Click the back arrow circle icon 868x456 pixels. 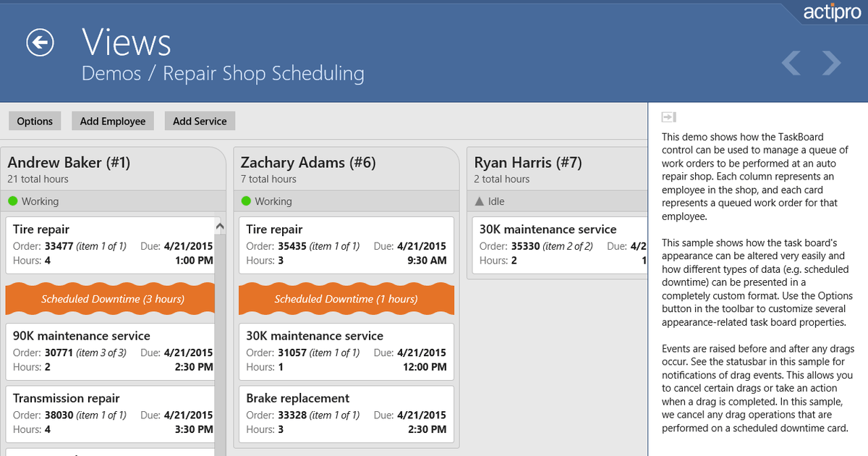(40, 43)
